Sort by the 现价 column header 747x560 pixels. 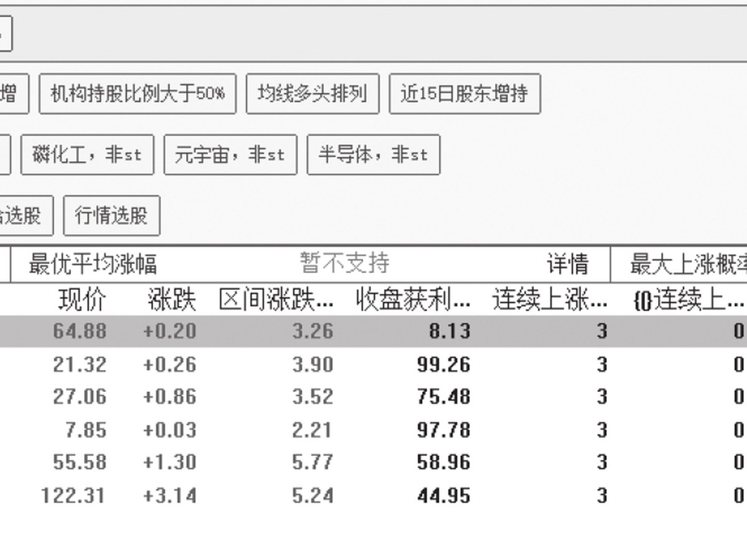(82, 301)
